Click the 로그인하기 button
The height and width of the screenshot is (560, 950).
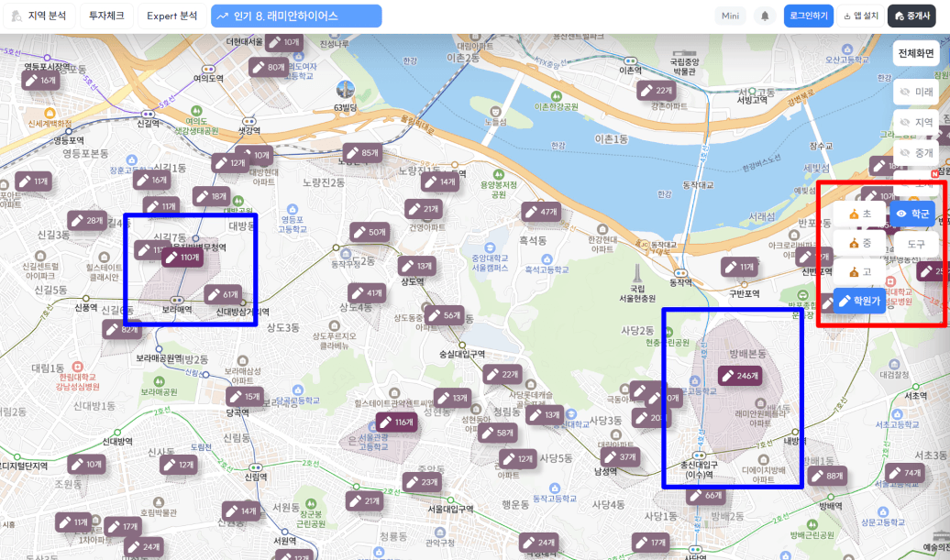click(808, 16)
